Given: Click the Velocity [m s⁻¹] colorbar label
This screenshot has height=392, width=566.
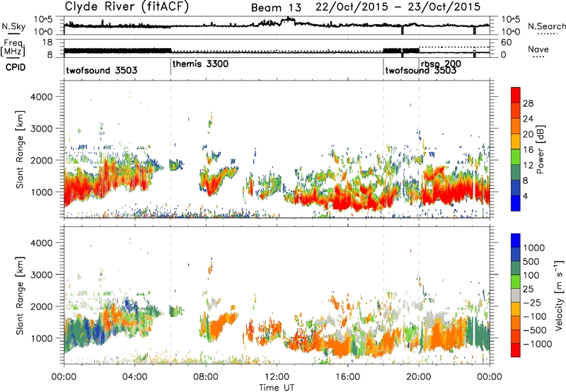Looking at the screenshot, I should point(559,295).
